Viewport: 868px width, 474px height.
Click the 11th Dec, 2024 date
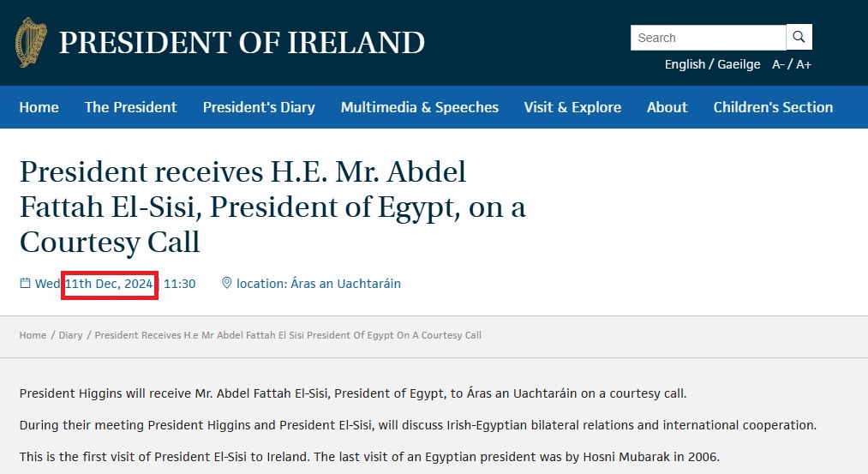tap(109, 284)
